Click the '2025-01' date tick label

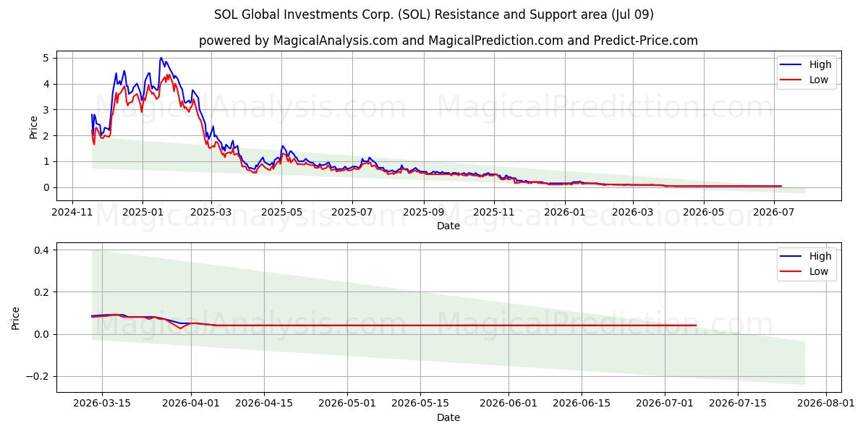pos(142,213)
